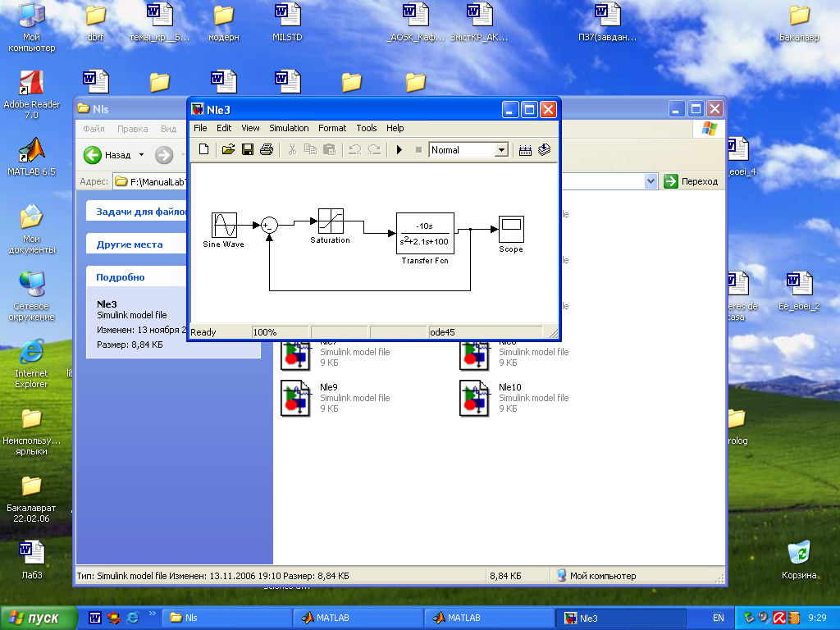This screenshot has height=630, width=840.
Task: Click the New model icon in the Nle3 toolbar
Action: [203, 149]
